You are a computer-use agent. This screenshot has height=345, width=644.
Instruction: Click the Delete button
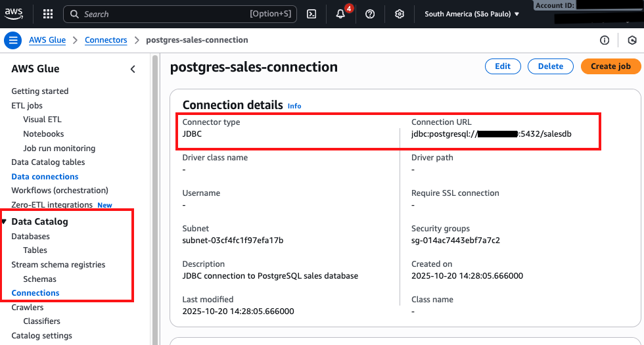[551, 66]
